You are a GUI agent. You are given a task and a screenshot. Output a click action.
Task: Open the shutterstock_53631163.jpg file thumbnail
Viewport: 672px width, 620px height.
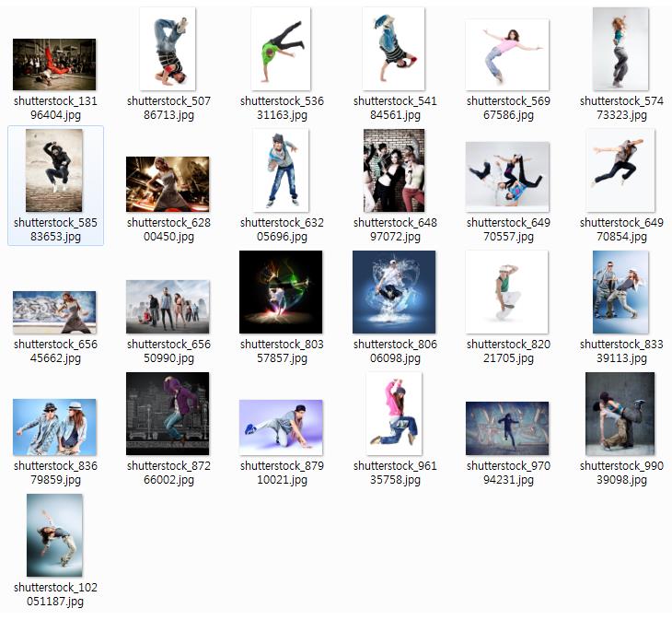281,49
